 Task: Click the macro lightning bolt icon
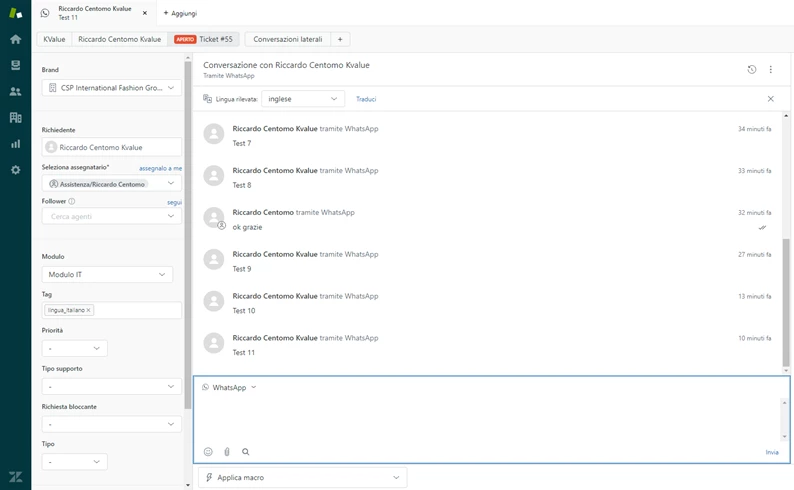click(209, 477)
